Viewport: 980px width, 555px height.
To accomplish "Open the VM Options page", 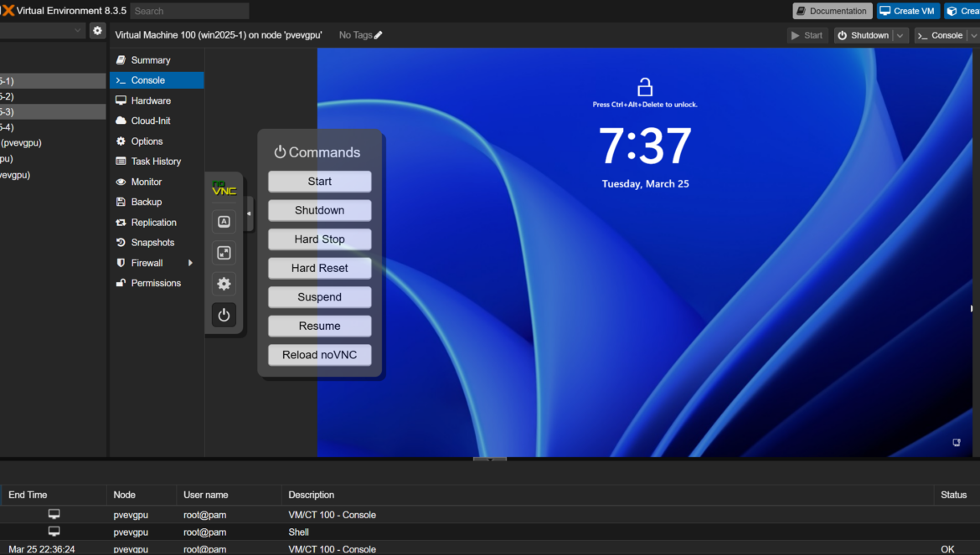I will 157,141.
